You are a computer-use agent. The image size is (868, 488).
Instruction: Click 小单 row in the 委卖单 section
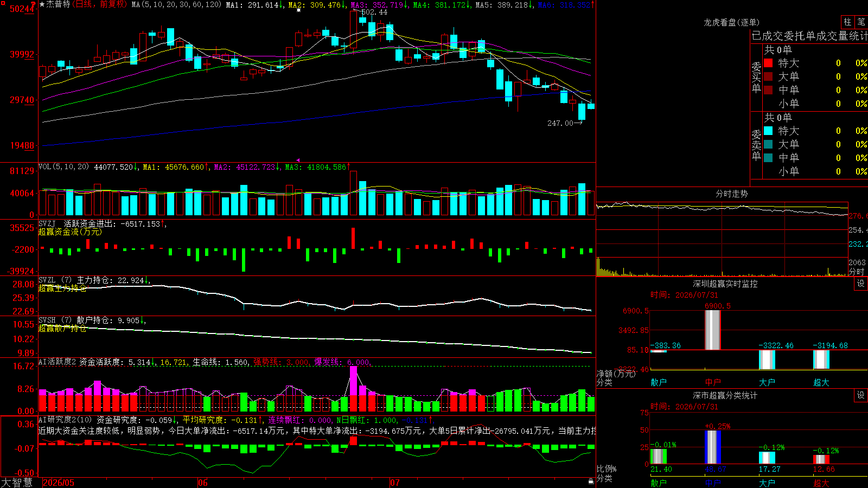pyautogui.click(x=815, y=171)
